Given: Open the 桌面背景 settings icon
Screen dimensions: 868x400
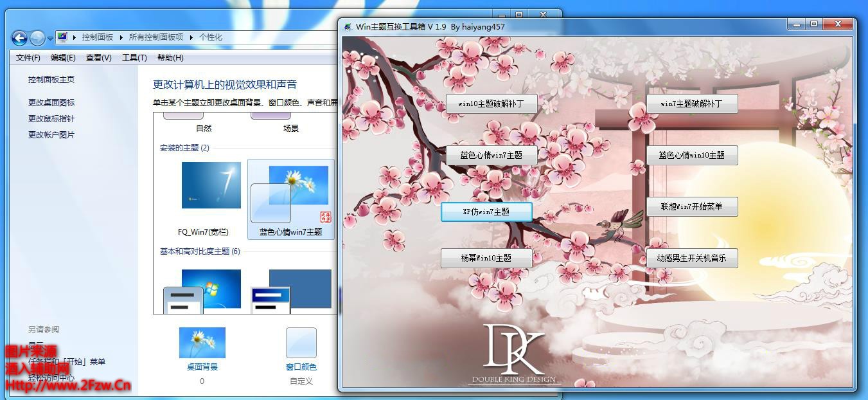Looking at the screenshot, I should click(202, 343).
